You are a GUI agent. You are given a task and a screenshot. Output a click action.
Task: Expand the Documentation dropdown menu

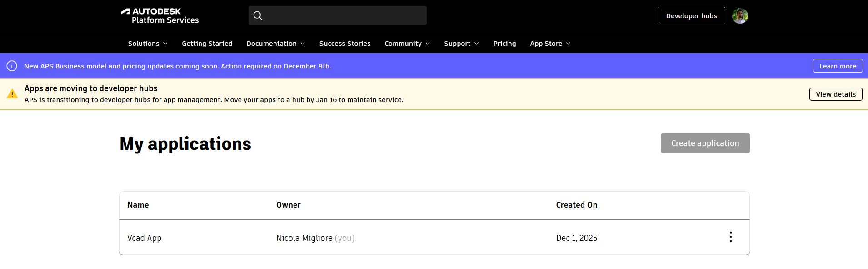tap(275, 44)
